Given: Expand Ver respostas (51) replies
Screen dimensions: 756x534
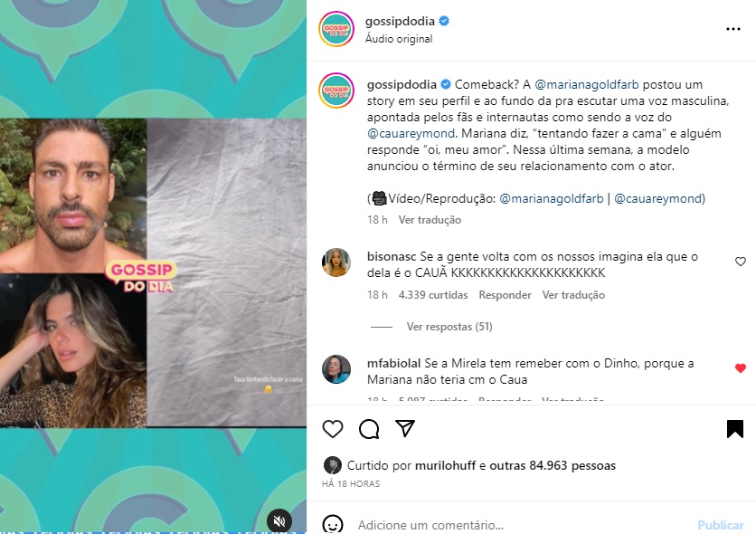Looking at the screenshot, I should point(449,327).
